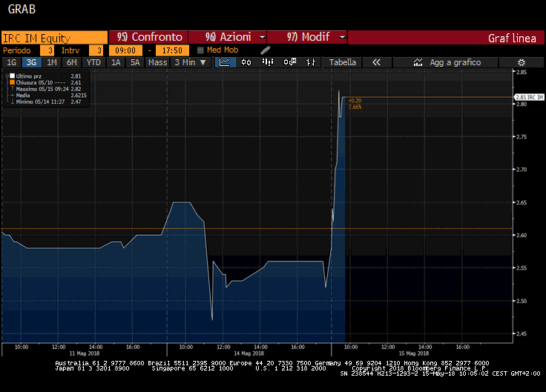Select the 1A period tab
The height and width of the screenshot is (392, 546).
[116, 62]
